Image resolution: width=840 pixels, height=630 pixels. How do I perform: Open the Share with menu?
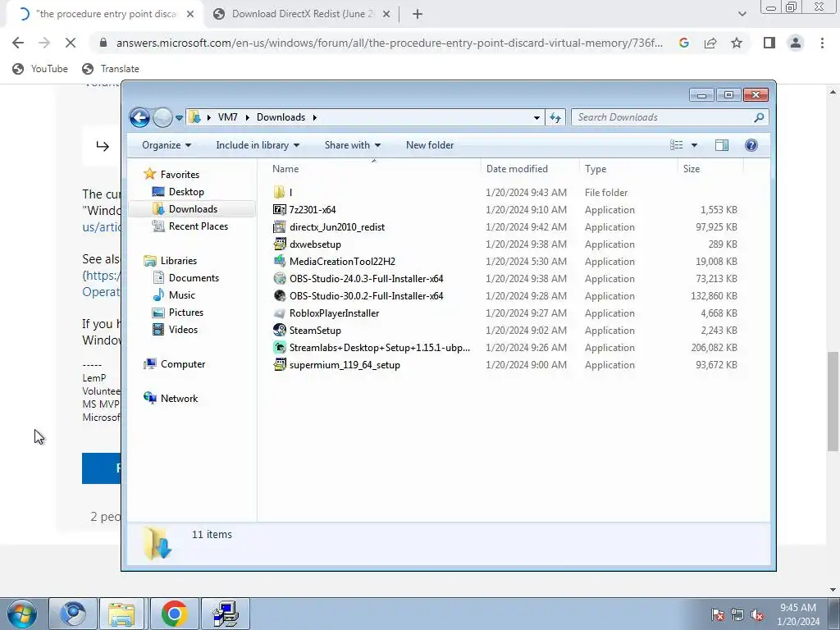[353, 145]
